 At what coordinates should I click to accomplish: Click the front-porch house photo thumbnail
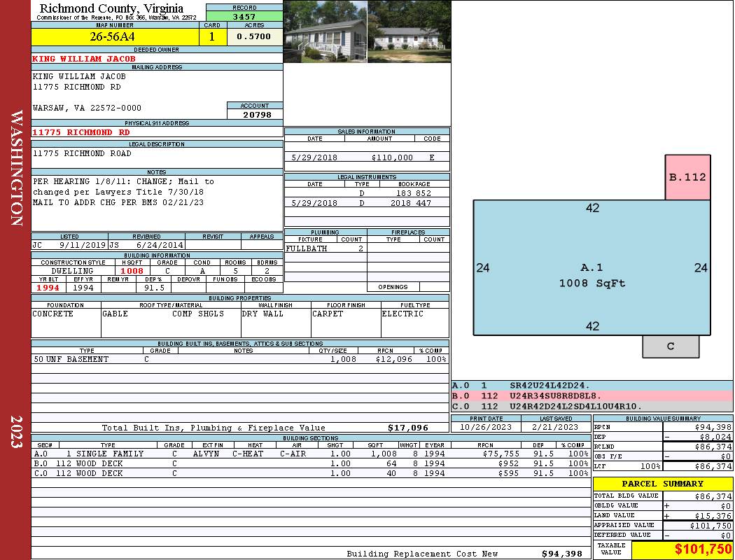pyautogui.click(x=325, y=31)
